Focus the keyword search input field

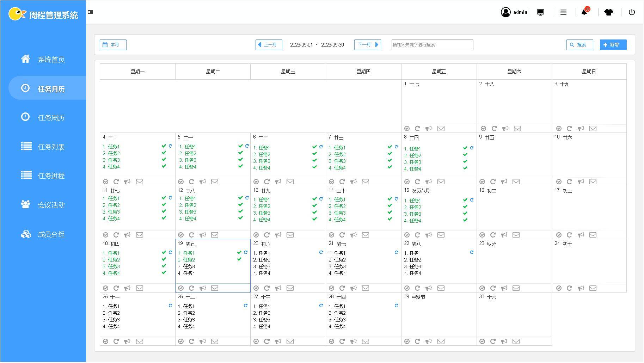(432, 45)
